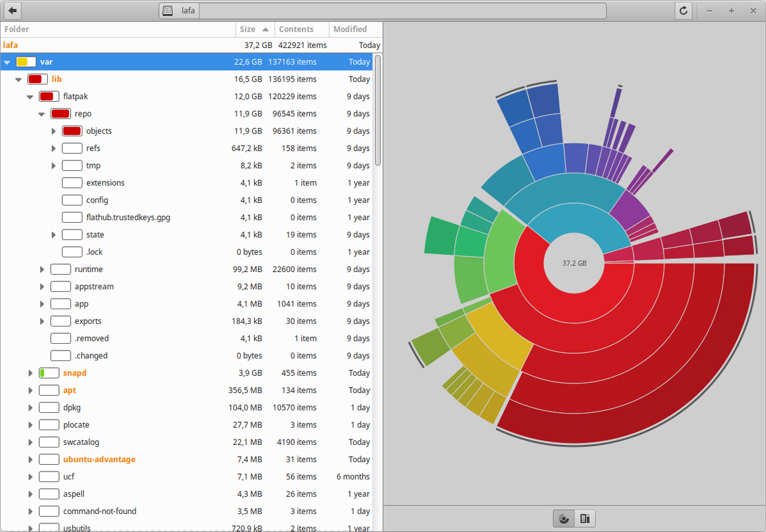Viewport: 766px width, 532px height.
Task: Sort by the Contents column header
Action: tap(301, 29)
